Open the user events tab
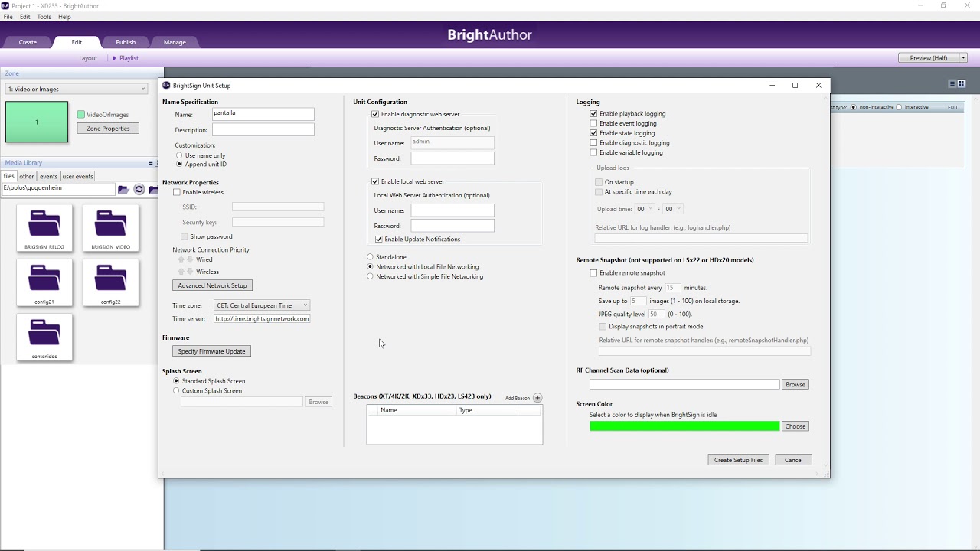Screen dimensions: 980x551 pos(77,176)
